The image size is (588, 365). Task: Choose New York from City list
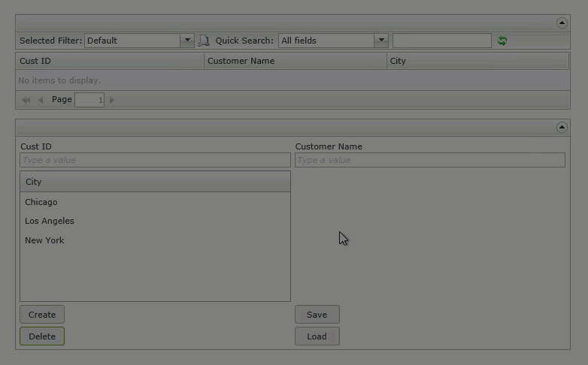[44, 240]
